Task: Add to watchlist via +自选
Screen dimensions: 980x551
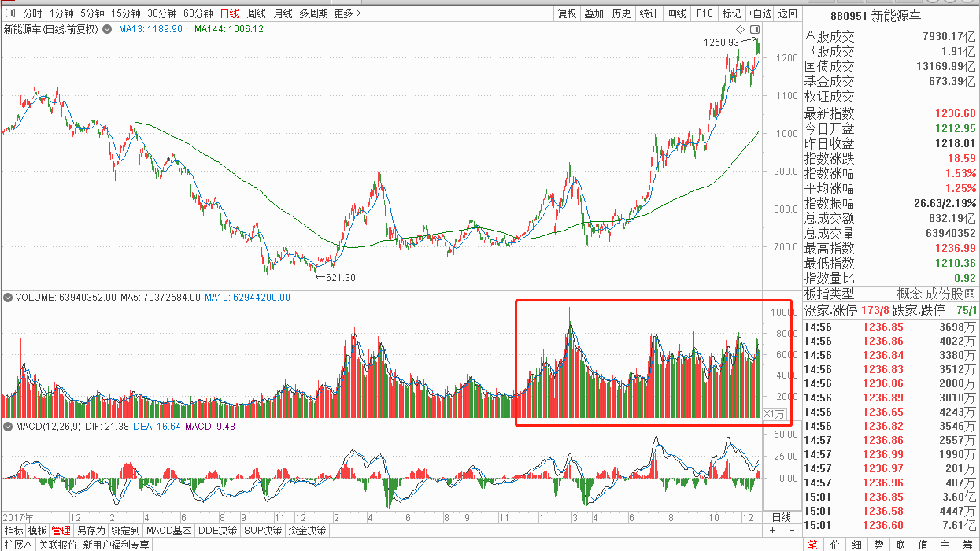Action: 760,13
